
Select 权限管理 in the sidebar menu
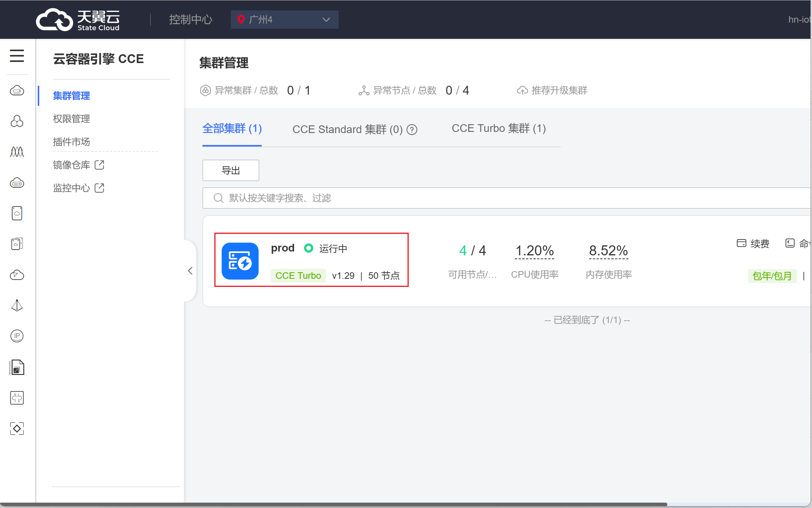coord(72,119)
